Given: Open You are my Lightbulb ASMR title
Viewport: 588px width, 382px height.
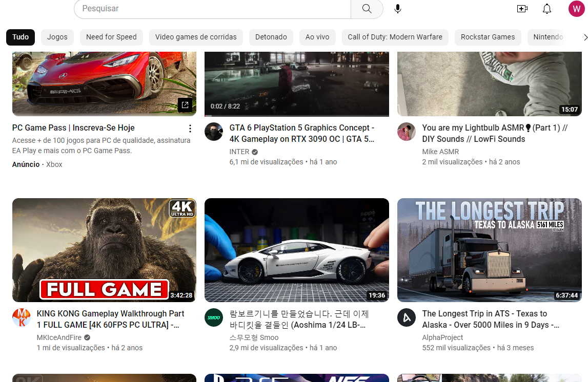Looking at the screenshot, I should [495, 133].
